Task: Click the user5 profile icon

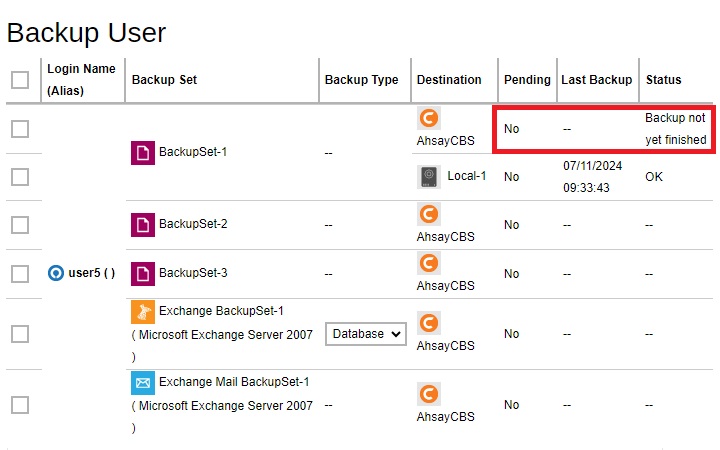Action: (x=56, y=273)
